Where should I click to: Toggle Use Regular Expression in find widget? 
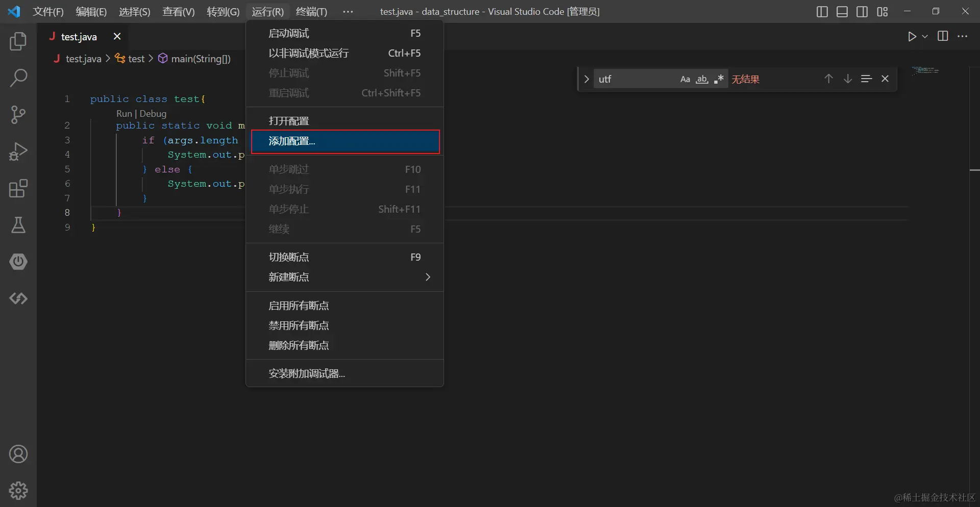click(x=719, y=79)
